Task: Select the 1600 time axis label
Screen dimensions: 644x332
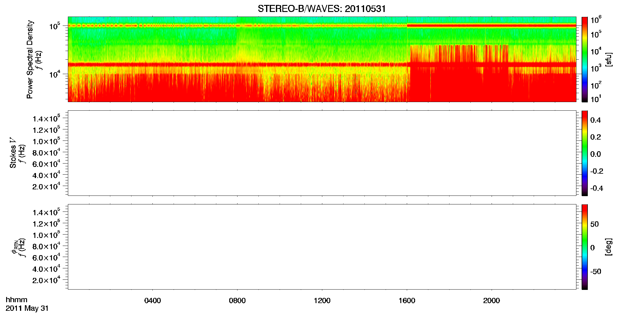Action: tap(407, 301)
